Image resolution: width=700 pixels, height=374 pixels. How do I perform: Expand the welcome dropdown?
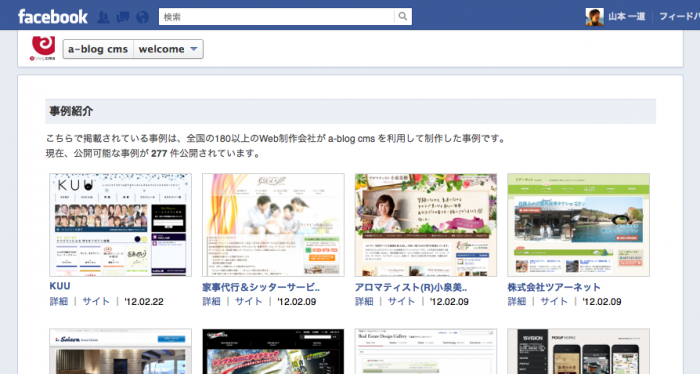coord(168,49)
